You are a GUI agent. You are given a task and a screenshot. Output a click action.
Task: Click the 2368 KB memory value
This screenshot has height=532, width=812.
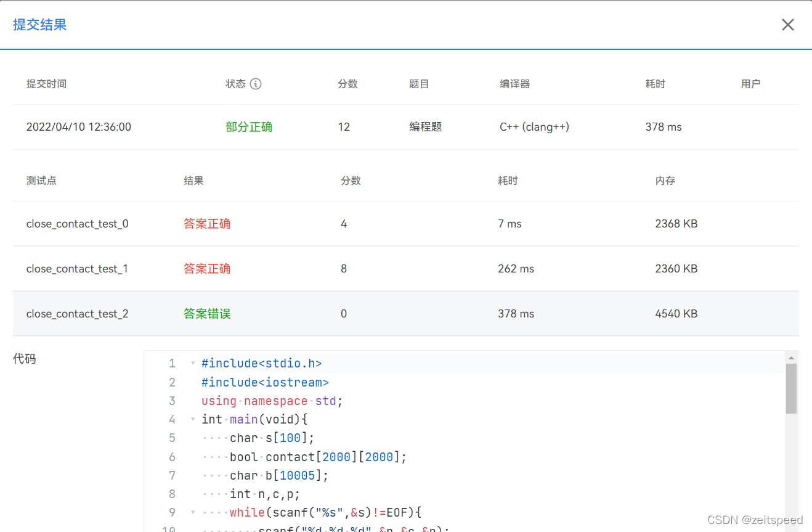676,224
